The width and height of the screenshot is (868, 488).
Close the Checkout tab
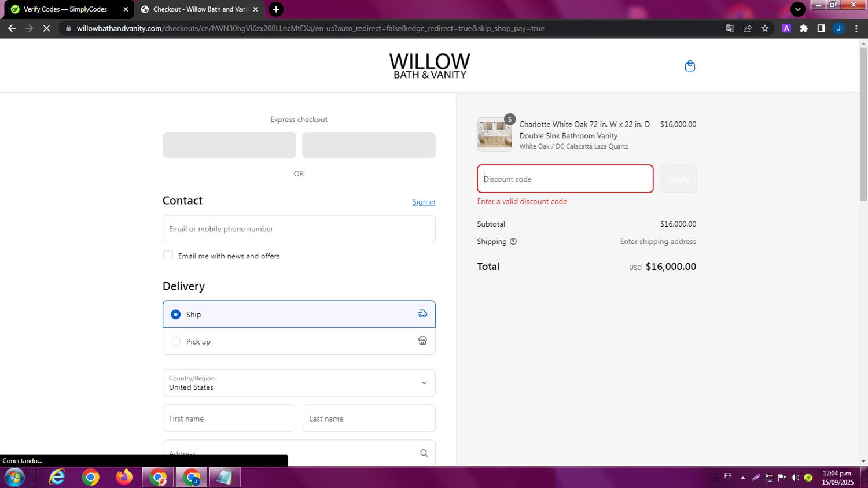point(255,9)
